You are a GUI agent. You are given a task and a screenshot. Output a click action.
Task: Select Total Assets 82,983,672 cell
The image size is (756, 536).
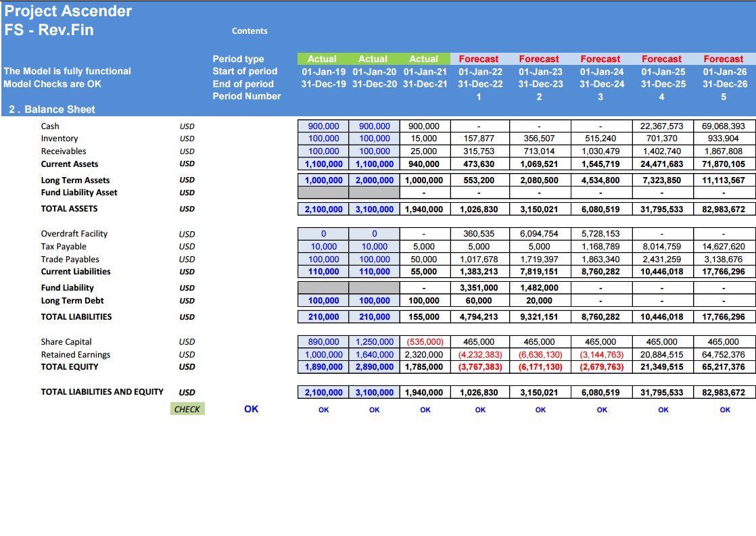coord(724,209)
